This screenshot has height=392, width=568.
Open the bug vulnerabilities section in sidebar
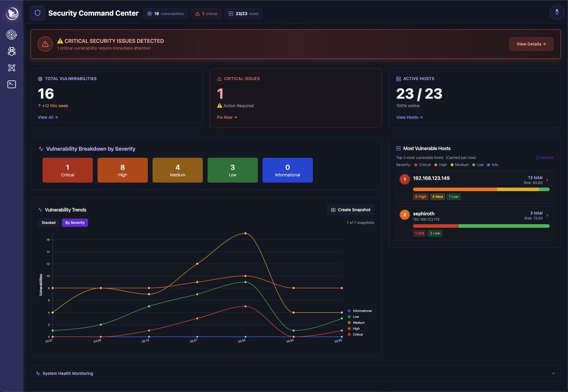point(11,51)
